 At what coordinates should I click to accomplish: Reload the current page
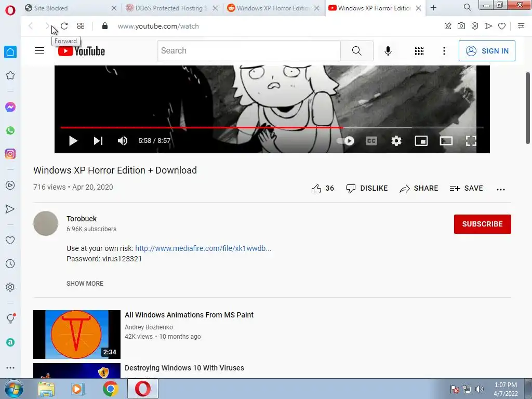[x=64, y=26]
